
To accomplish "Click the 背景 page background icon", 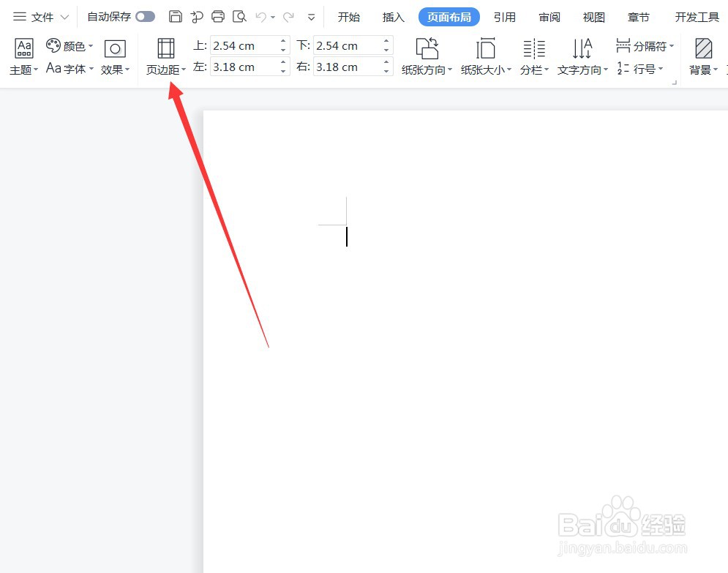I will 703,48.
